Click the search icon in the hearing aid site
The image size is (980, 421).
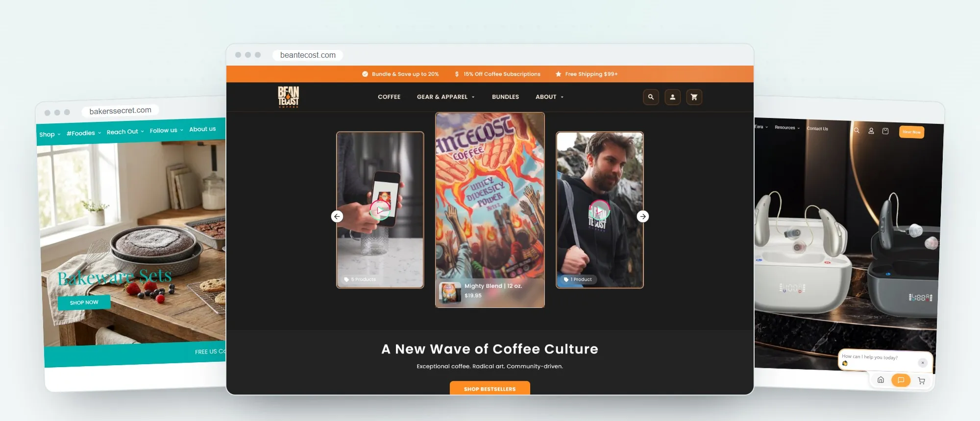(x=857, y=130)
